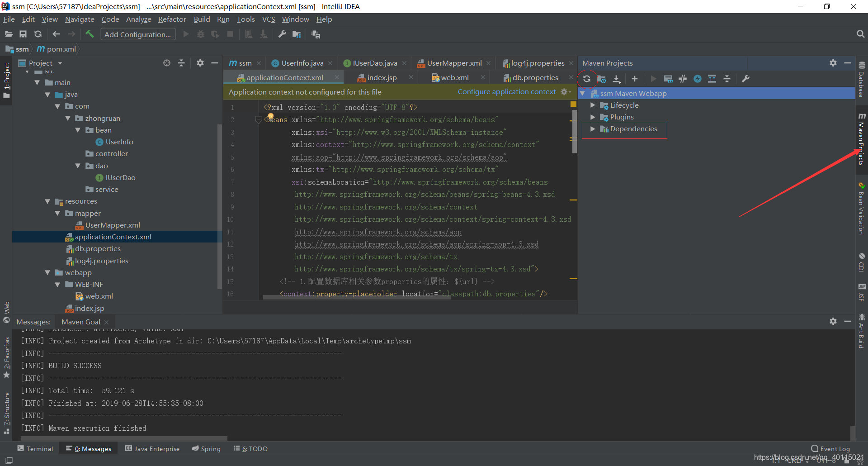The image size is (868, 466).
Task: Toggle Favorites side tool window
Action: click(x=6, y=357)
